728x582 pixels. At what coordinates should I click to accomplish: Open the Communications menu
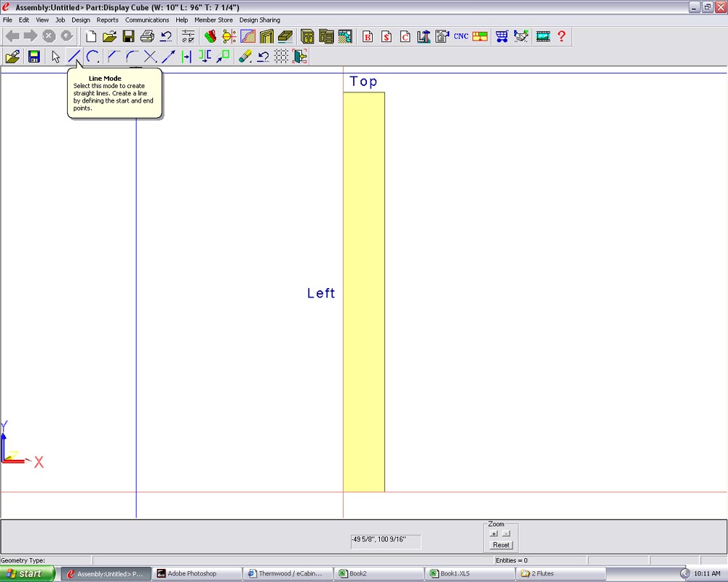(147, 20)
